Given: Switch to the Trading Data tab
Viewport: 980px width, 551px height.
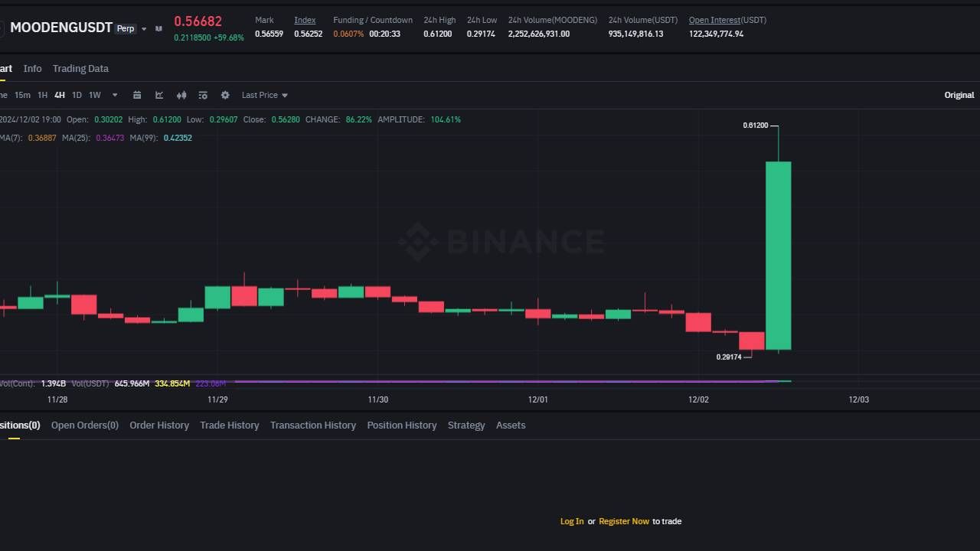Looking at the screenshot, I should pyautogui.click(x=80, y=68).
